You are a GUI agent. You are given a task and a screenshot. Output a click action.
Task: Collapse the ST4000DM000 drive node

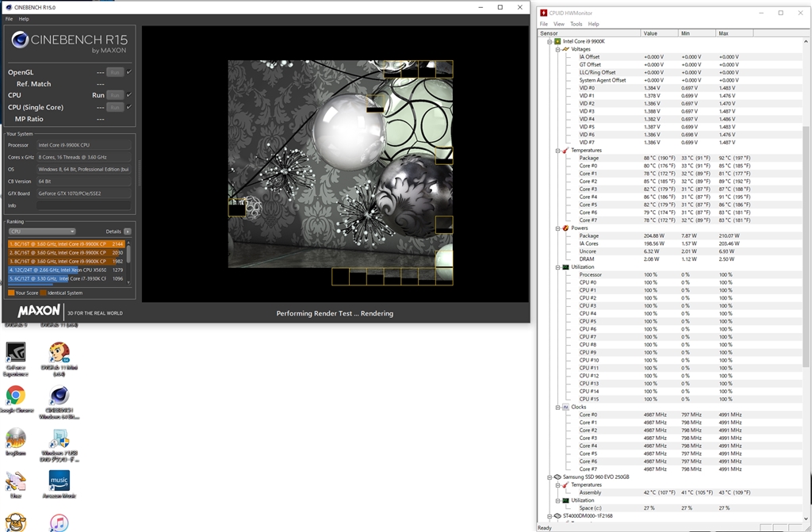(550, 516)
